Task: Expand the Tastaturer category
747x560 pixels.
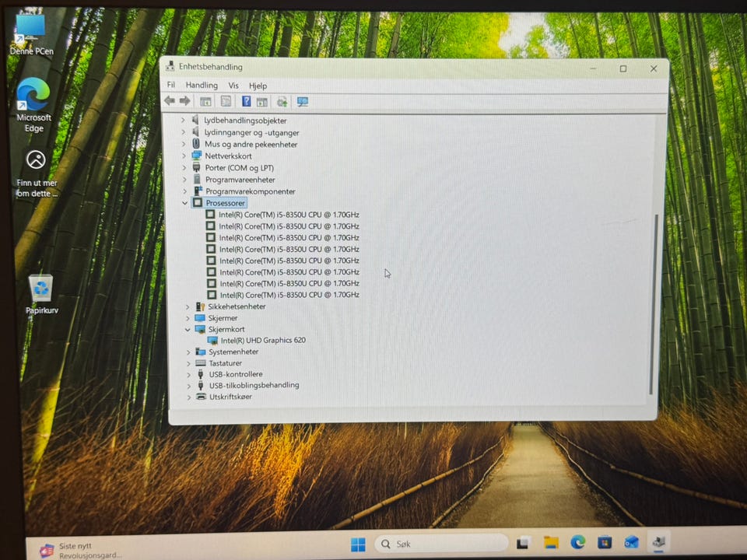Action: (188, 363)
